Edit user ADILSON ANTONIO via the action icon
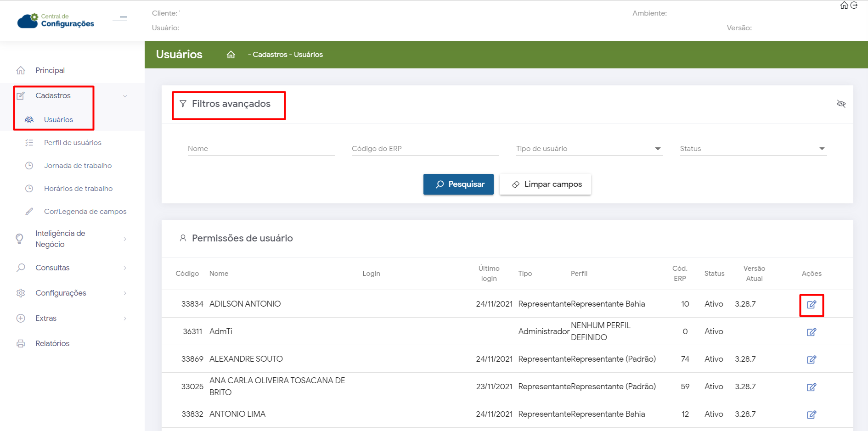This screenshot has width=868, height=431. [x=812, y=305]
